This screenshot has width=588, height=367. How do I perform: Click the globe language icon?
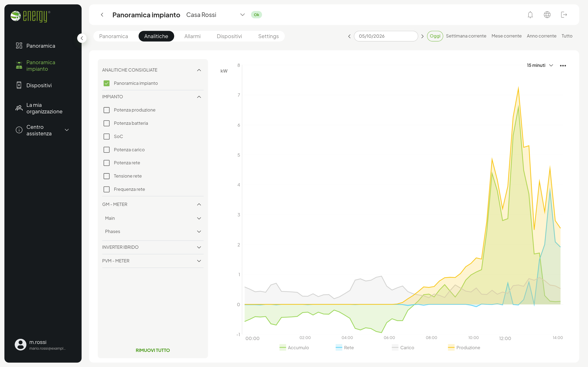tap(547, 15)
